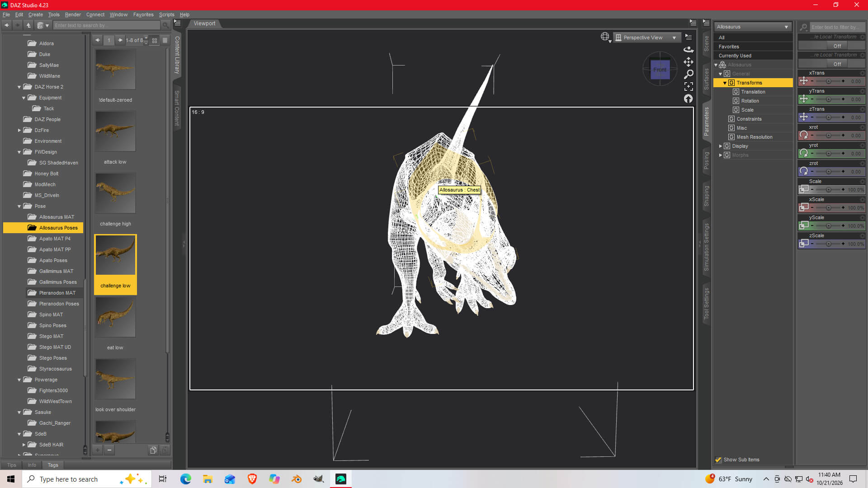
Task: Select the Rotation property subgroup
Action: point(750,101)
